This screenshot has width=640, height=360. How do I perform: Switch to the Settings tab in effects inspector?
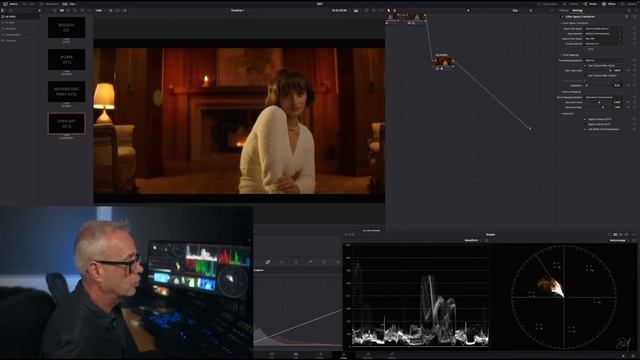click(578, 11)
